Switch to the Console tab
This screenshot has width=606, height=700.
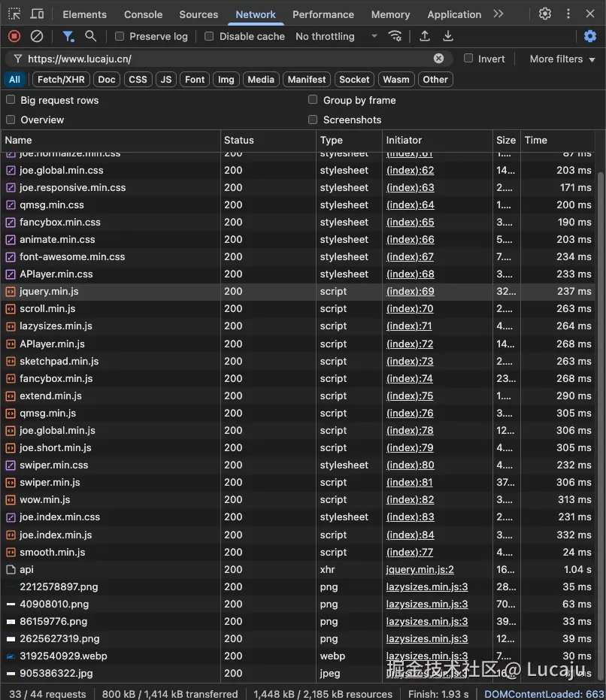[x=143, y=14]
